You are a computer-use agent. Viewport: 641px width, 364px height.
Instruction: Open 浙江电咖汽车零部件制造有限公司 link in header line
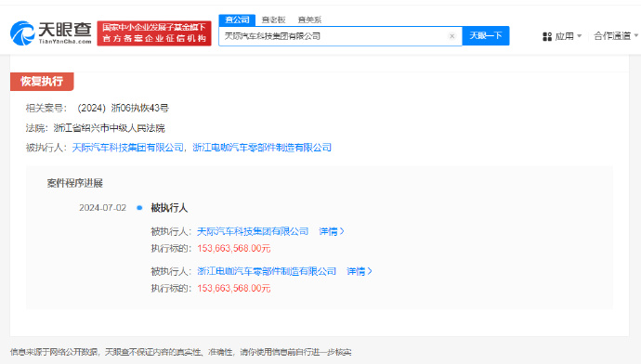click(x=262, y=148)
